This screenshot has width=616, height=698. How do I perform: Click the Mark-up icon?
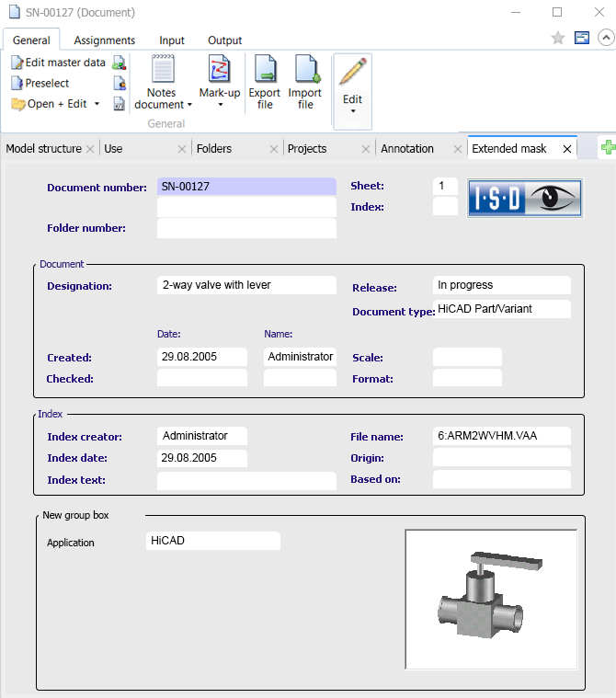[220, 69]
